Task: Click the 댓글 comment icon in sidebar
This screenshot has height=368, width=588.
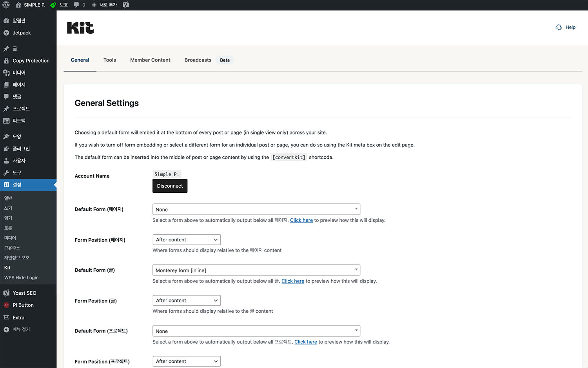Action: tap(6, 96)
